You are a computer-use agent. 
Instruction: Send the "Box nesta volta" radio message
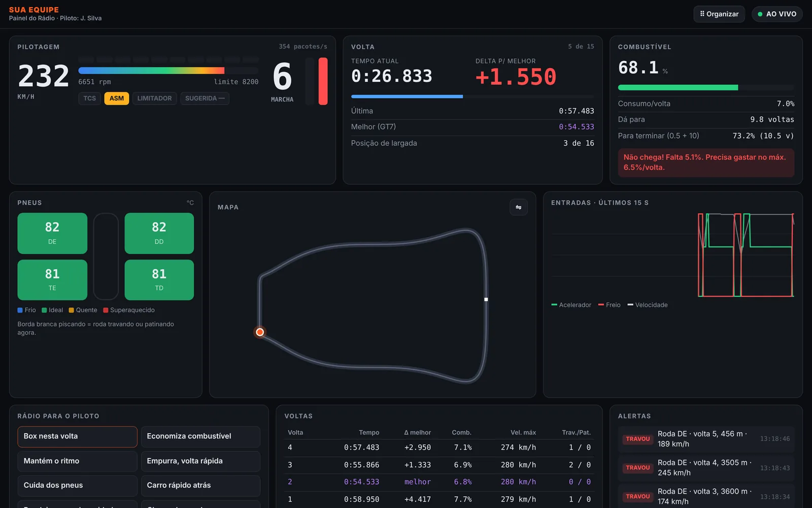click(77, 436)
